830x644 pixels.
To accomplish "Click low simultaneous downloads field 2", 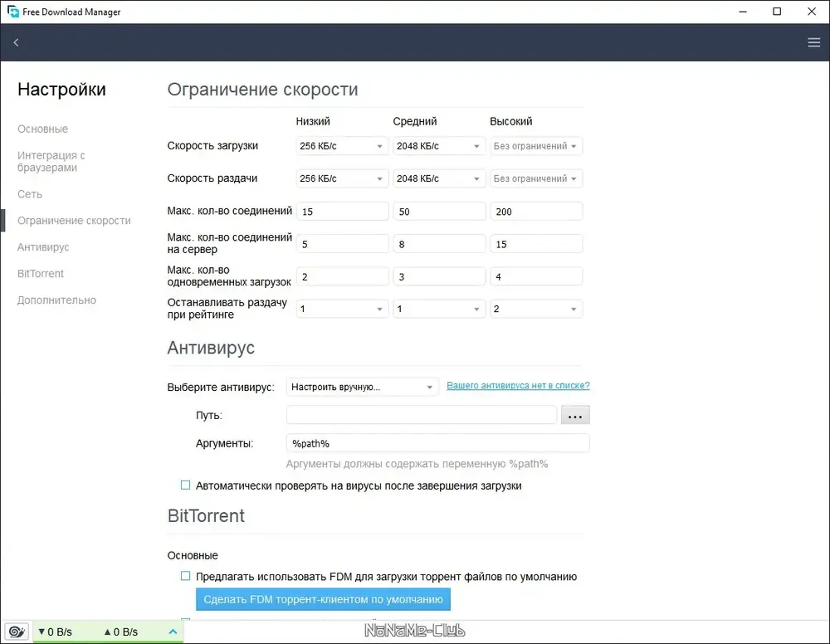I will point(342,276).
